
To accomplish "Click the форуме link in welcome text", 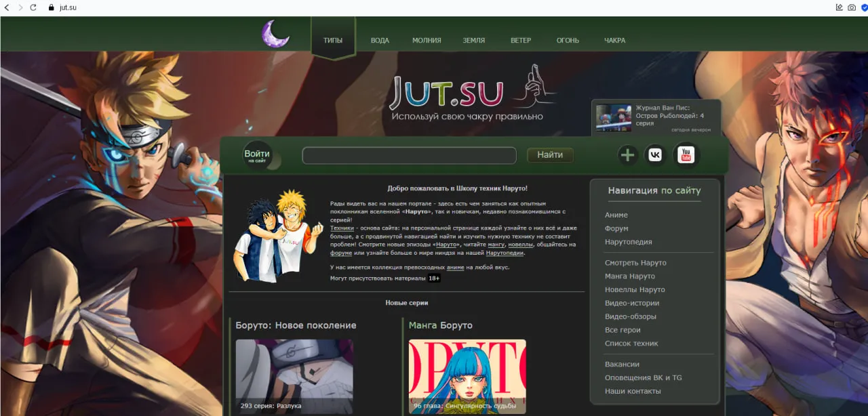I will 341,253.
